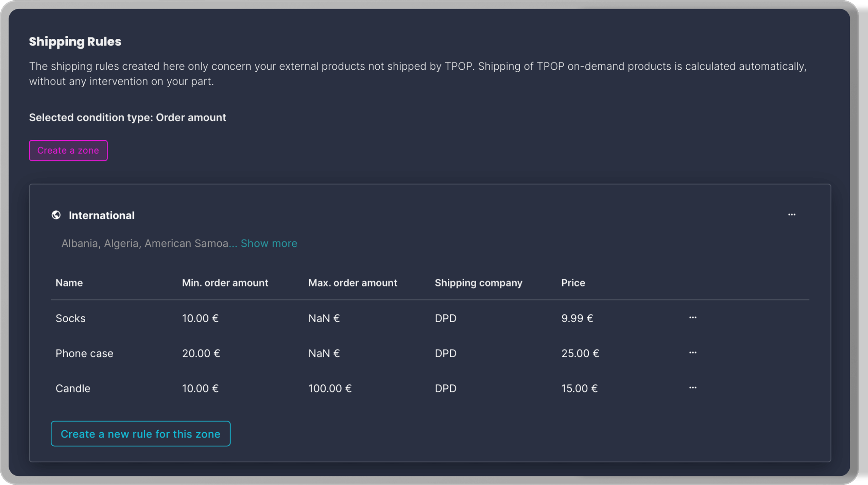Screen dimensions: 868x485
Task: Click the Shipping company column header
Action: (478, 283)
